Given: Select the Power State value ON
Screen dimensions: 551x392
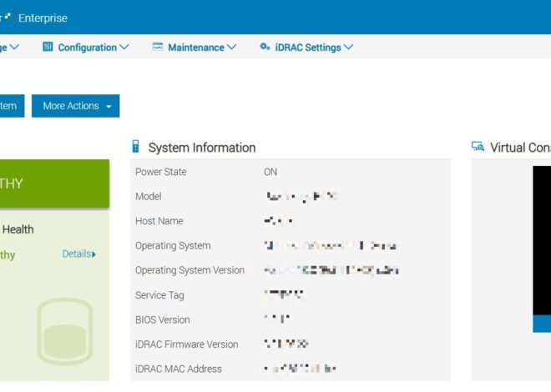Looking at the screenshot, I should (x=270, y=172).
